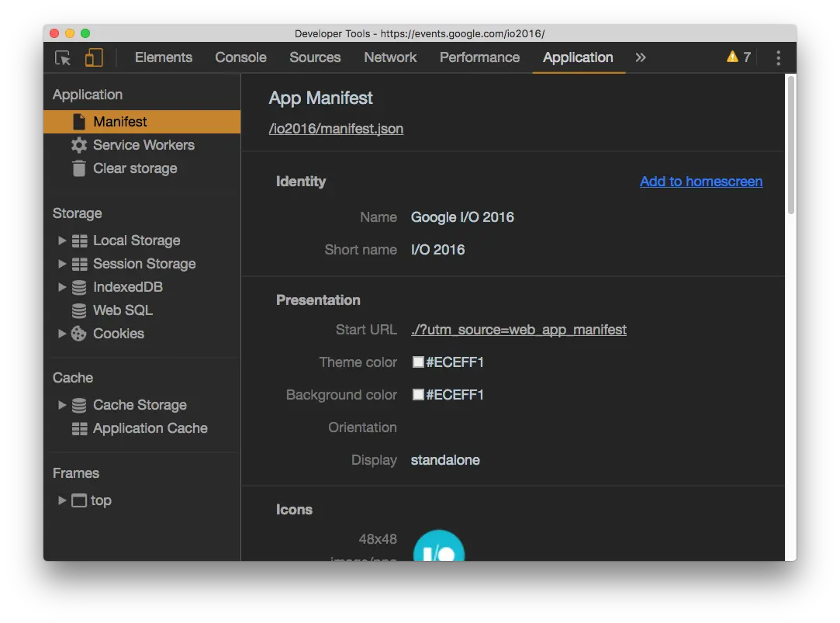This screenshot has height=623, width=840.
Task: Click the 'Frames' sidebar section header
Action: 75,473
